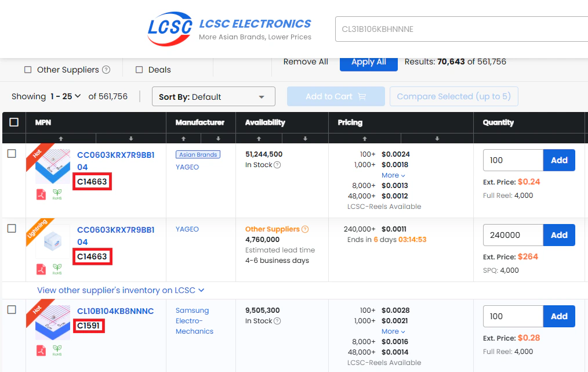The height and width of the screenshot is (372, 588).
Task: Click C14663 code in Lightning row
Action: click(92, 257)
